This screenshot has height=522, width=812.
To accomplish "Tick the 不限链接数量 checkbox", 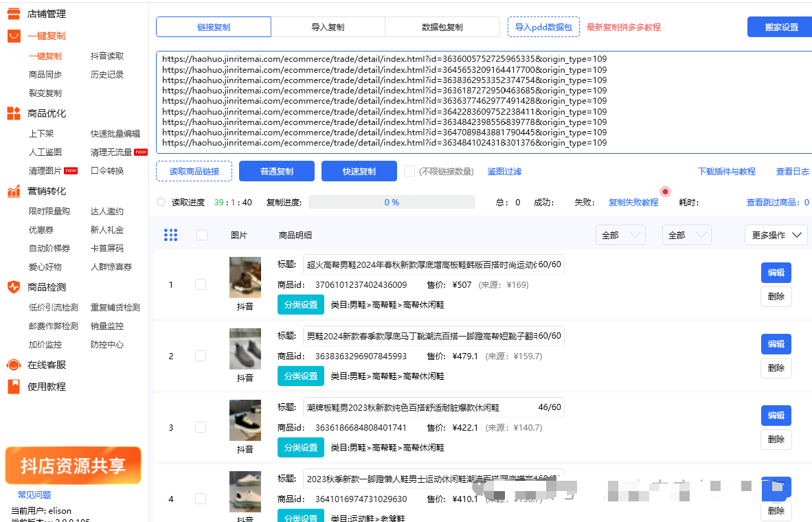I will (x=409, y=171).
